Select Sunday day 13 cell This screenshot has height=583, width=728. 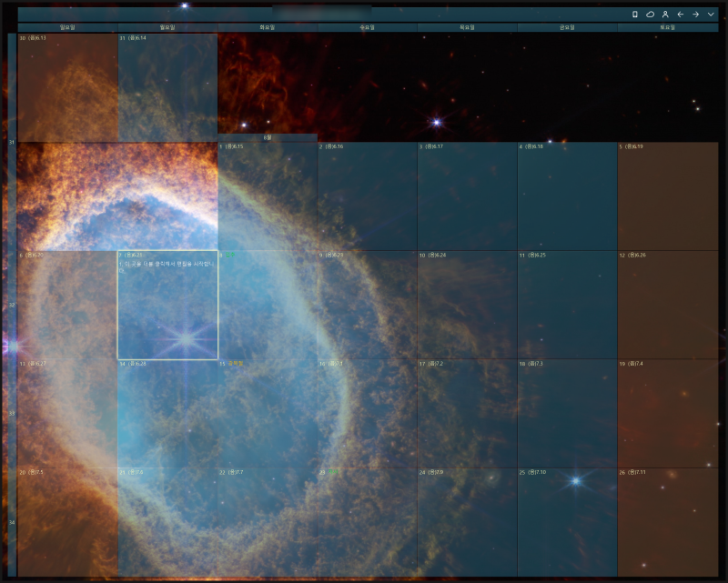point(67,414)
